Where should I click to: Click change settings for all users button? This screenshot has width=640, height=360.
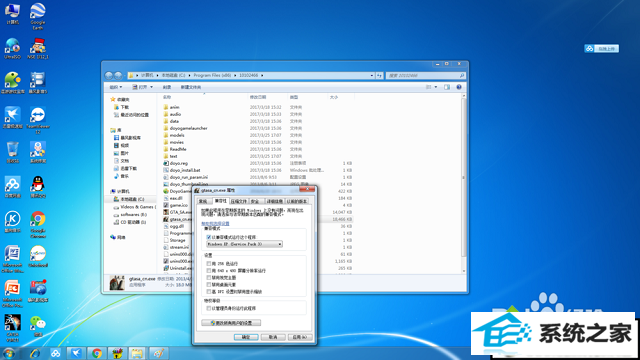coord(231,323)
